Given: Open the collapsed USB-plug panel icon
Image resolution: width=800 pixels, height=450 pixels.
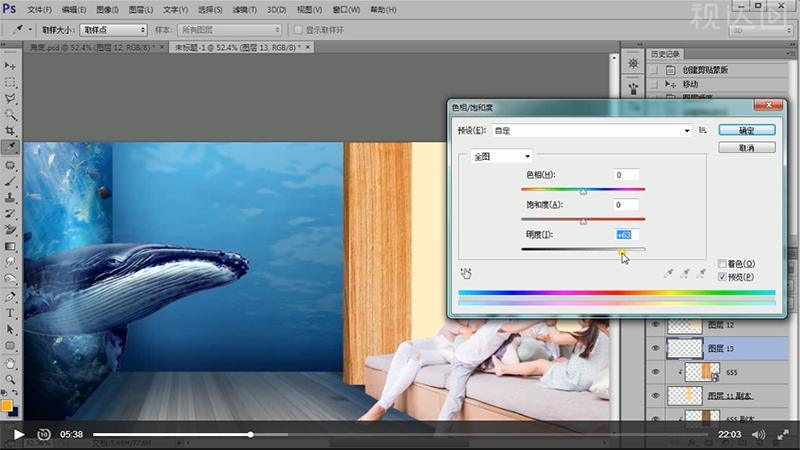Looking at the screenshot, I should [x=633, y=89].
